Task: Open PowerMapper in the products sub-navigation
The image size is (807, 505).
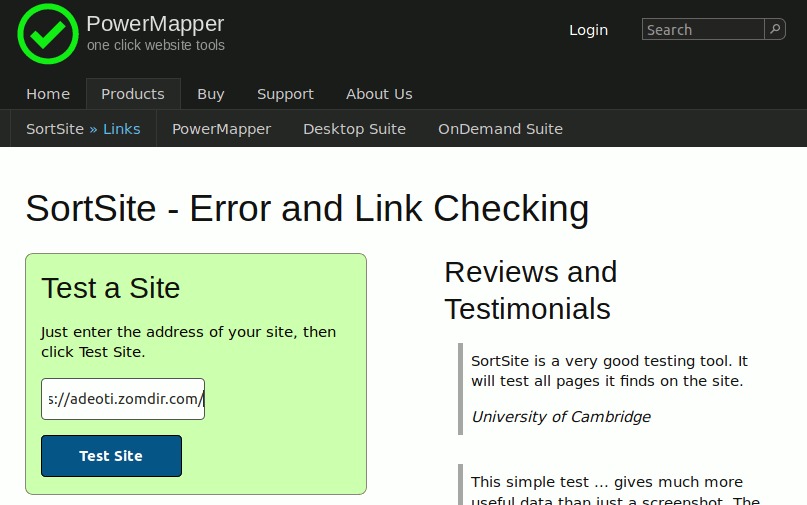Action: pyautogui.click(x=221, y=129)
